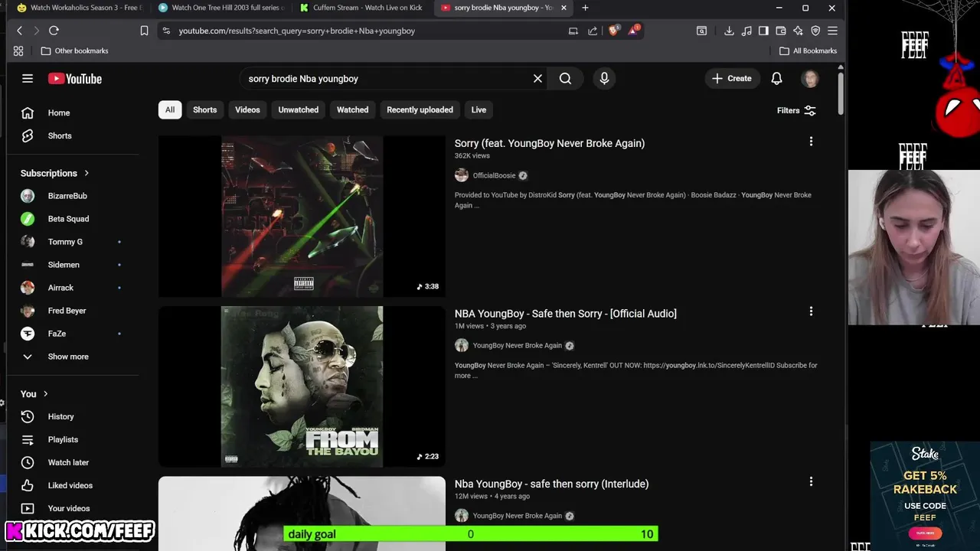
Task: Click the browser back arrow
Action: click(20, 31)
